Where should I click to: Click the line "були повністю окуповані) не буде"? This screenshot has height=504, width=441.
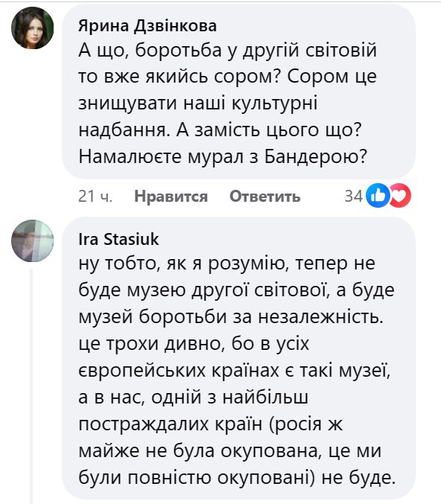coord(237,478)
